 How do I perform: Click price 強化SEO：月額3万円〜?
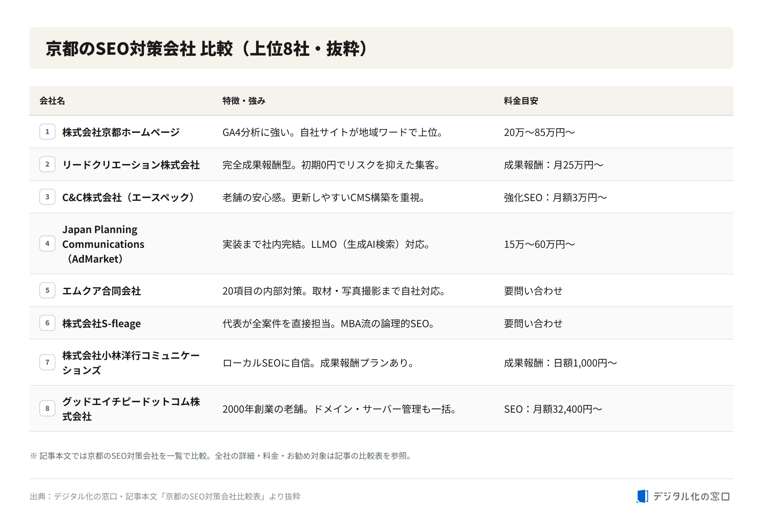click(x=555, y=197)
